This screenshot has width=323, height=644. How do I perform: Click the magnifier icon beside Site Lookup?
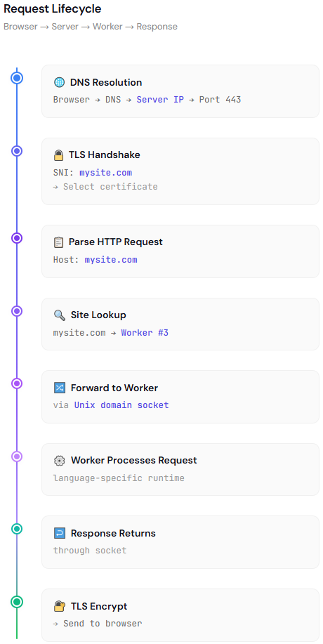click(60, 315)
